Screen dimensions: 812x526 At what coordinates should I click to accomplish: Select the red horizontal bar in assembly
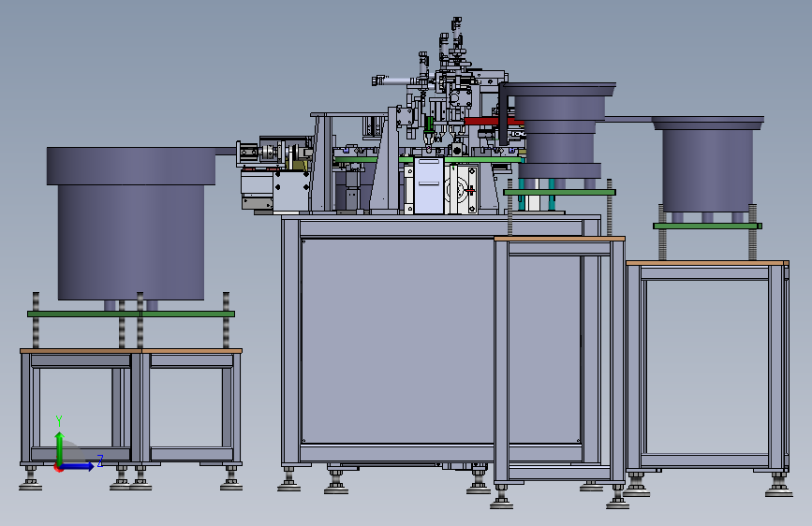[x=494, y=121]
